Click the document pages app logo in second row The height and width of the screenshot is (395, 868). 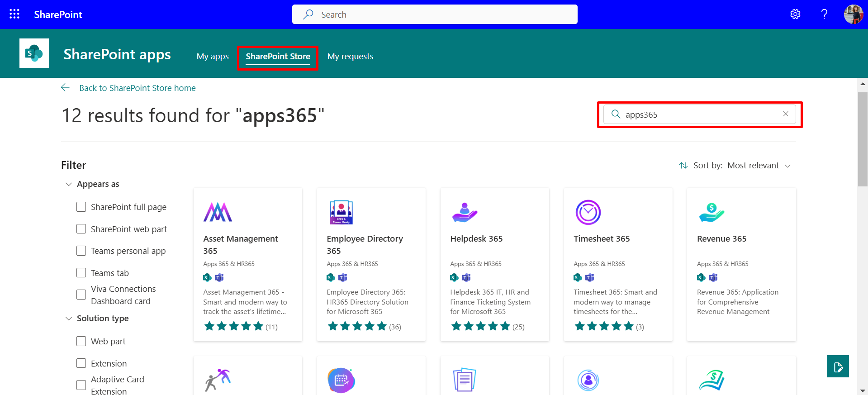point(465,380)
